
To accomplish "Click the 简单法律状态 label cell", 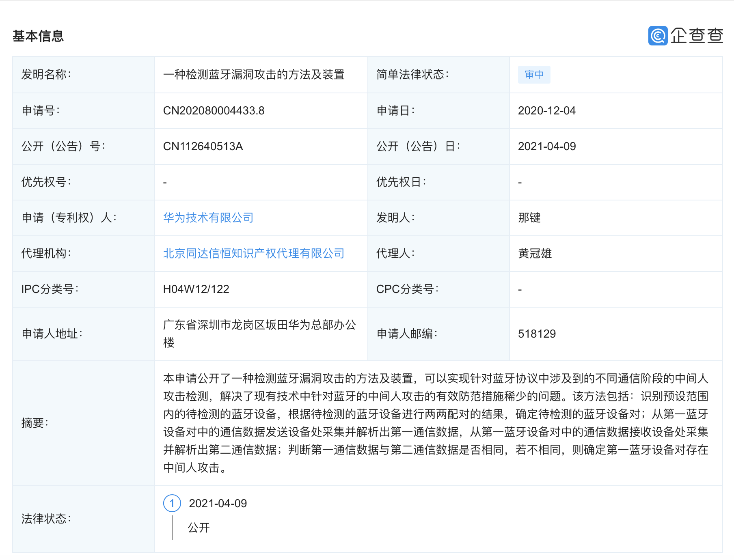I will pos(438,75).
